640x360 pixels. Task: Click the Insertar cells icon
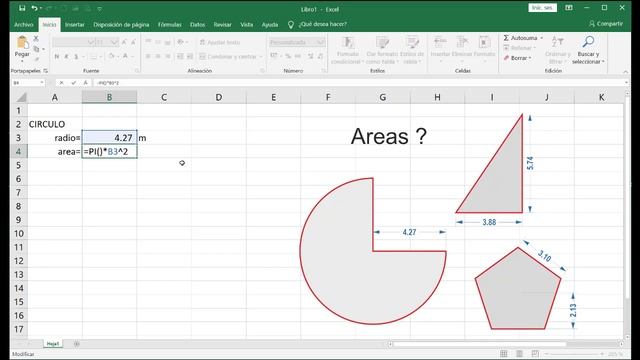pos(440,42)
